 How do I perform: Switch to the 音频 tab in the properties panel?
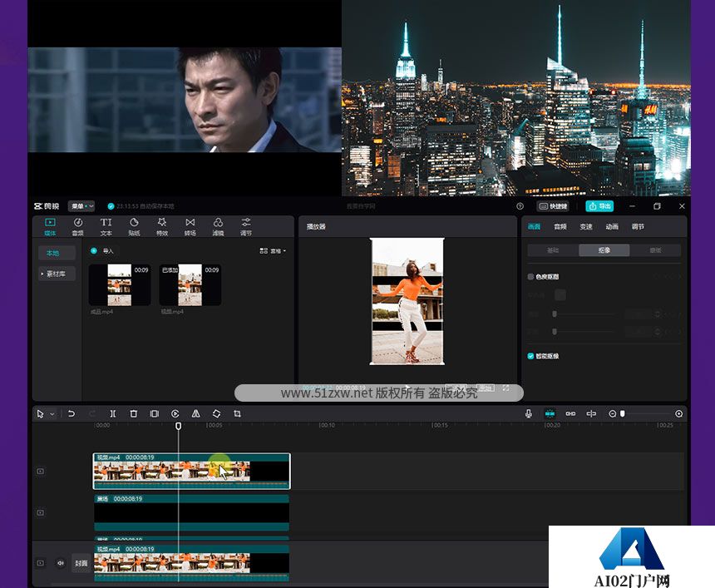coord(560,227)
